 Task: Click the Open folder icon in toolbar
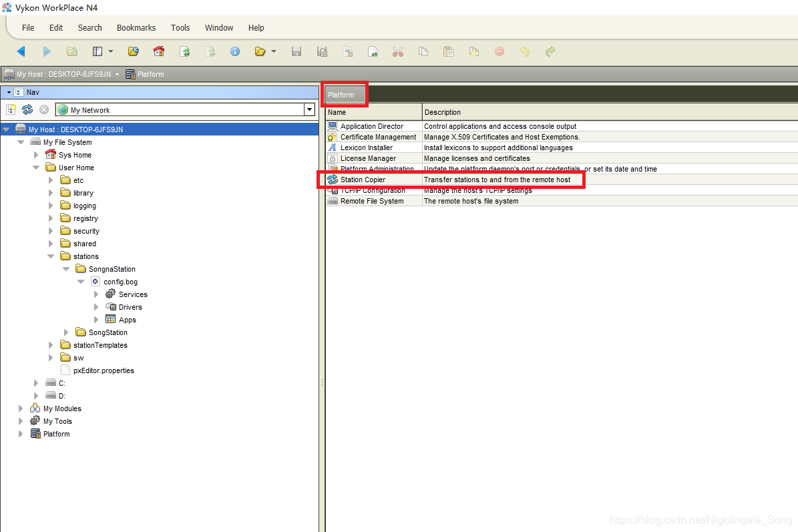tap(260, 51)
